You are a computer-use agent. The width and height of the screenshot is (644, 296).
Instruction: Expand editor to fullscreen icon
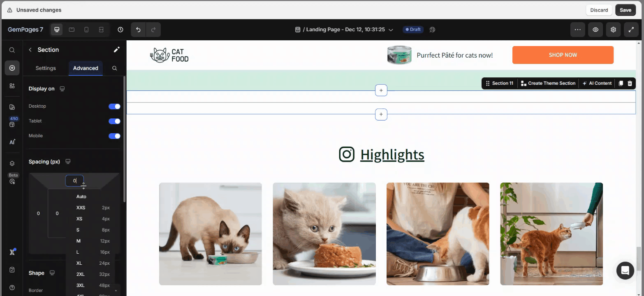[x=631, y=30]
